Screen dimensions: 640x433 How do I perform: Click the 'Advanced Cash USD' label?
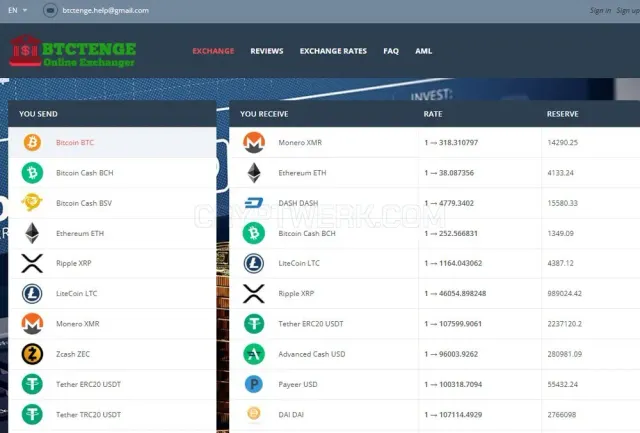coord(312,354)
